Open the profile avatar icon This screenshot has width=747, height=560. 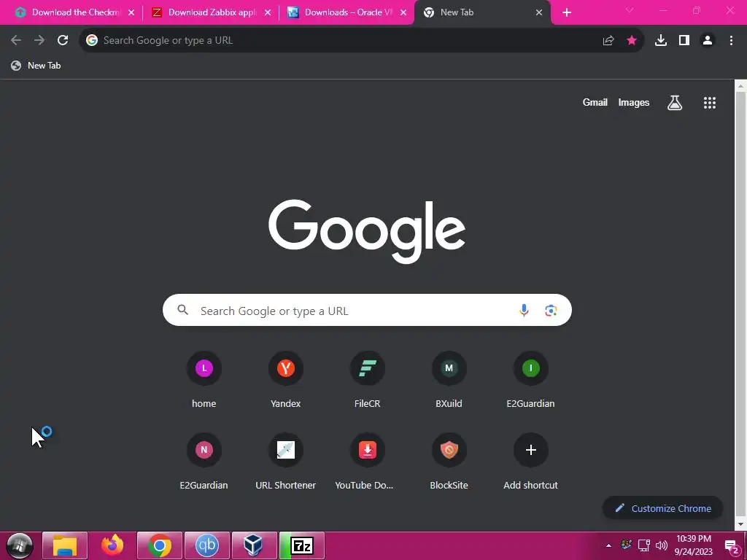[x=708, y=41]
